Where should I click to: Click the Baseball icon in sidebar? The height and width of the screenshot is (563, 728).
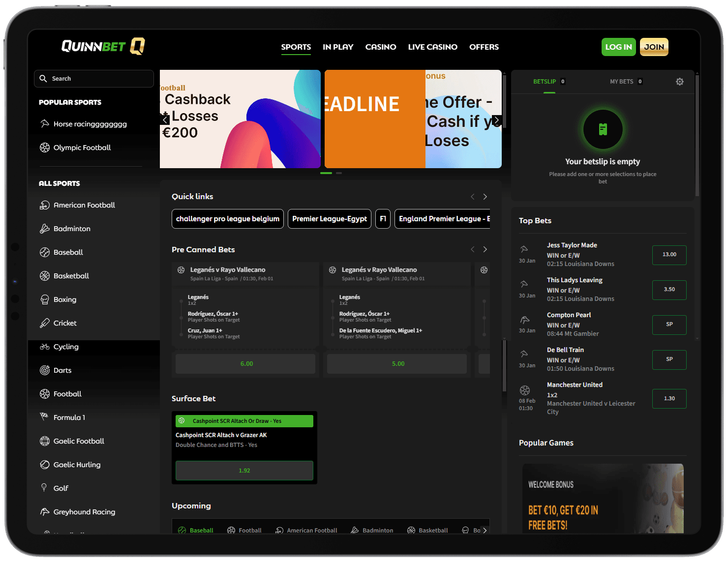pyautogui.click(x=45, y=252)
